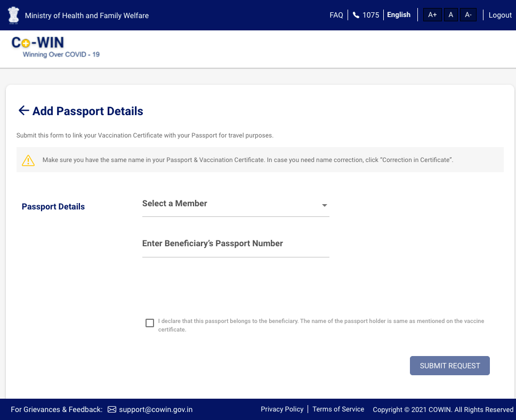Open the Terms of Service link
The image size is (516, 420).
(338, 409)
